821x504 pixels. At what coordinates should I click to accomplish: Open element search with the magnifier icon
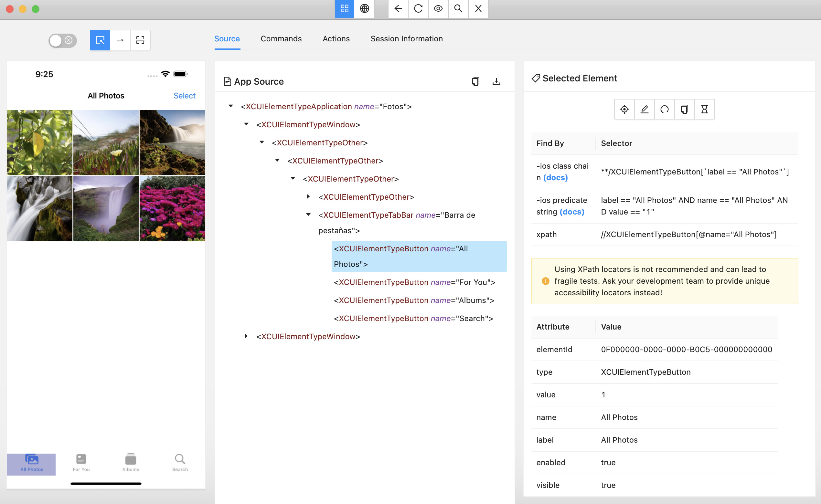458,9
